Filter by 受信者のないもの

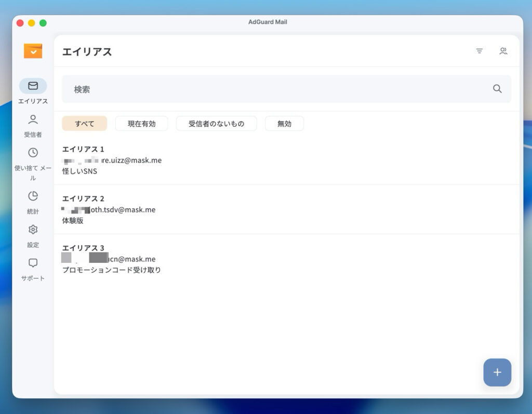pos(216,124)
